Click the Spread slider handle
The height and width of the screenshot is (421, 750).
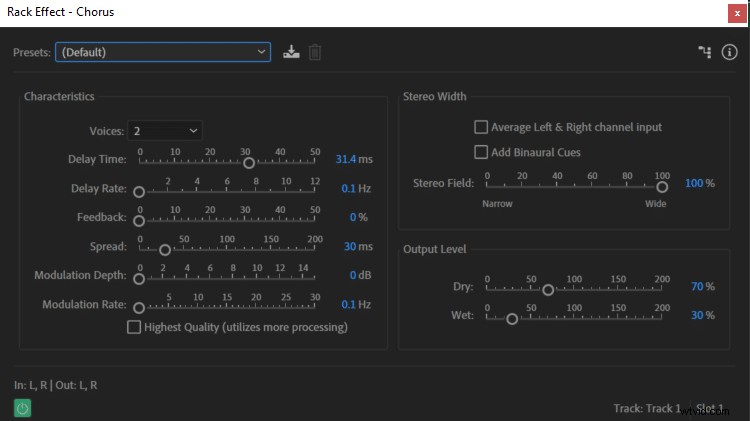coord(165,249)
